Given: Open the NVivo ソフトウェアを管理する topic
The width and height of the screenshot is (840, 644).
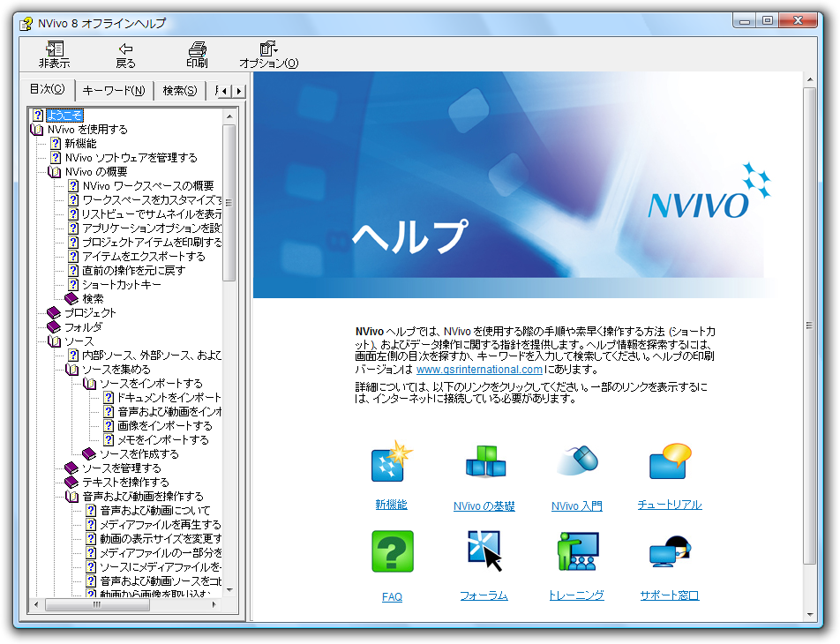Looking at the screenshot, I should pos(131,158).
